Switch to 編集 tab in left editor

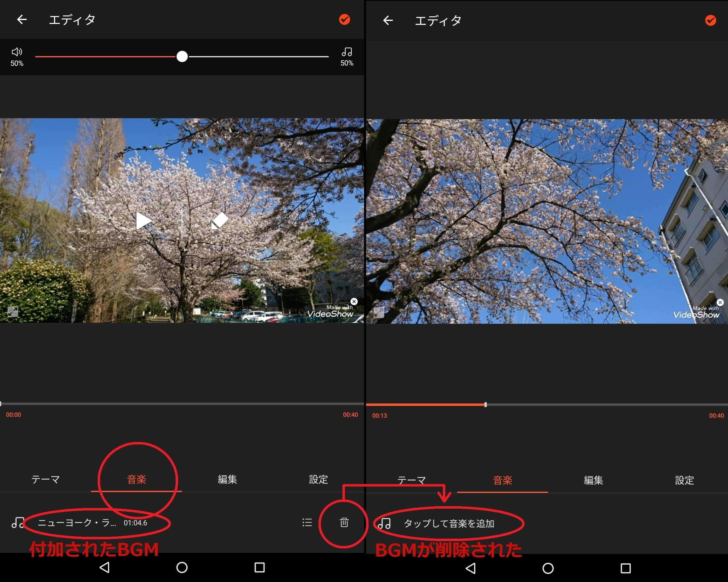coord(227,479)
